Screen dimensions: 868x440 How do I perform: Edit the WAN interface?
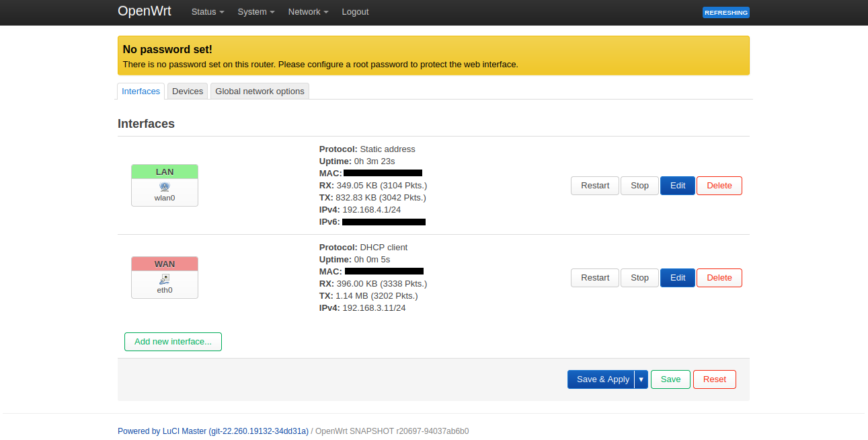(678, 278)
